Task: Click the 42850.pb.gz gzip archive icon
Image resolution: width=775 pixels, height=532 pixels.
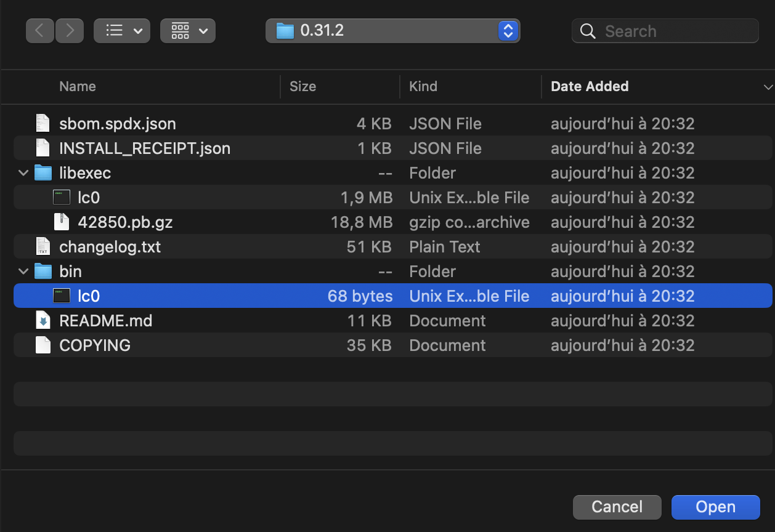Action: (61, 222)
